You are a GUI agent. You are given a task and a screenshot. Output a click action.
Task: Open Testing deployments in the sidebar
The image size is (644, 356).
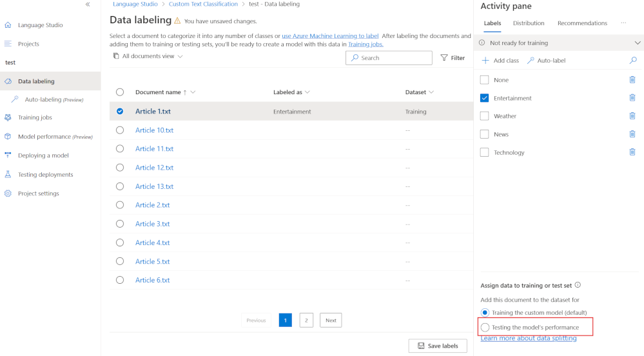46,174
